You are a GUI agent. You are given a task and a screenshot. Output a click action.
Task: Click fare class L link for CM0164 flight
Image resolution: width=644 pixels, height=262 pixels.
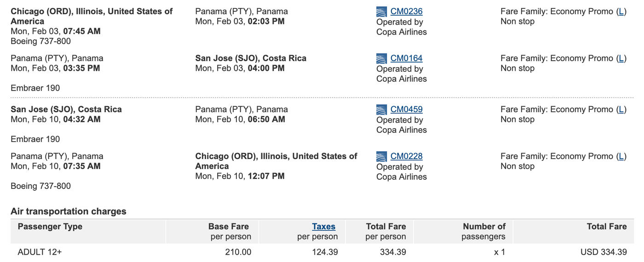621,58
